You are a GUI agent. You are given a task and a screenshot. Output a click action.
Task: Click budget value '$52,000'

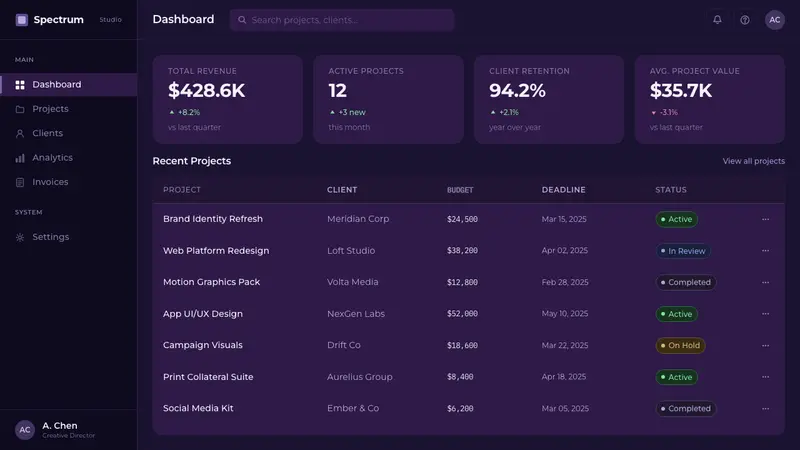click(462, 314)
